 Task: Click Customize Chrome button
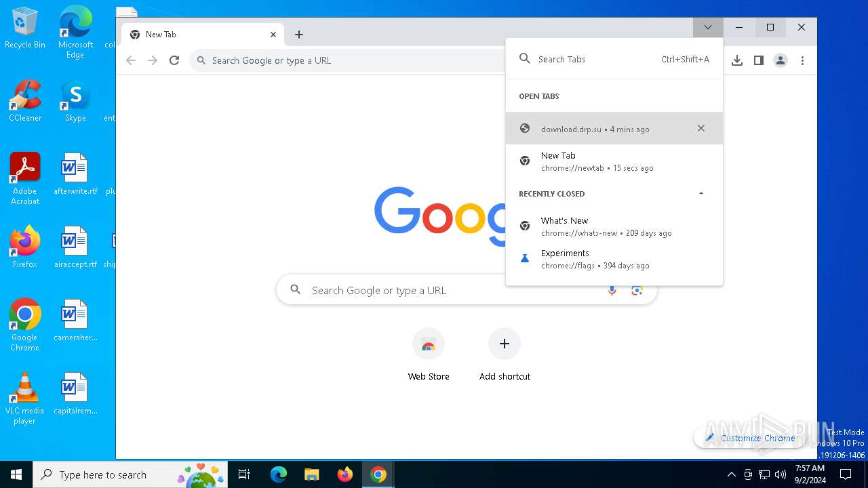point(750,438)
